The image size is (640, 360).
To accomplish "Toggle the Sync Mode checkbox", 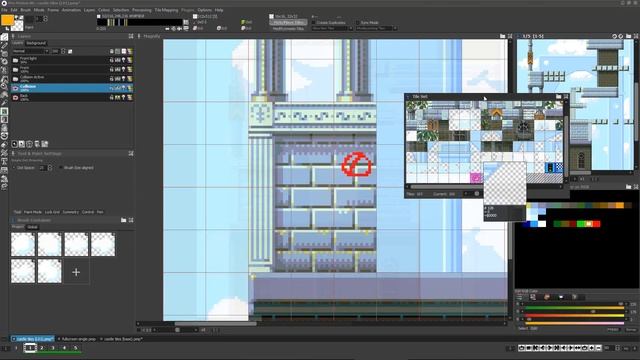I will pyautogui.click(x=358, y=23).
